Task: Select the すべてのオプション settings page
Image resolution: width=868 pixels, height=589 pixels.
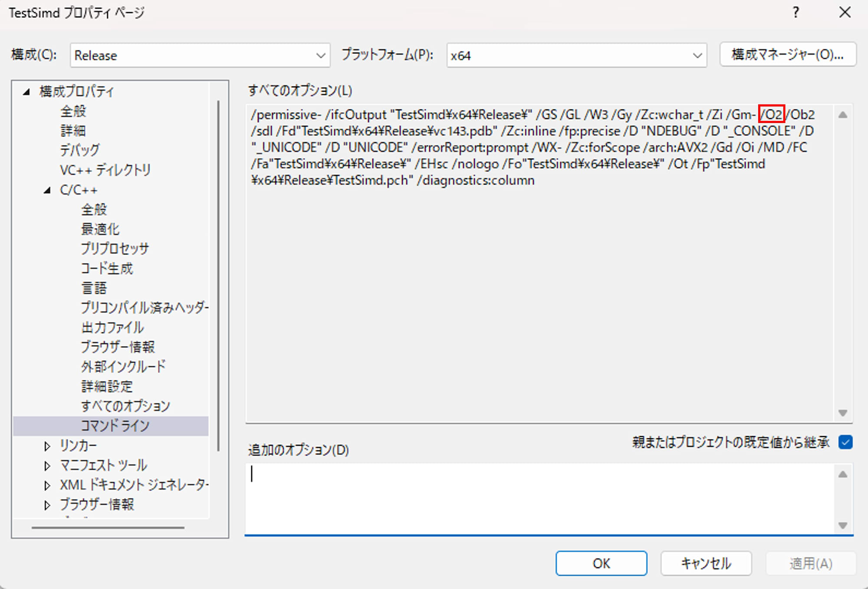Action: pos(125,406)
